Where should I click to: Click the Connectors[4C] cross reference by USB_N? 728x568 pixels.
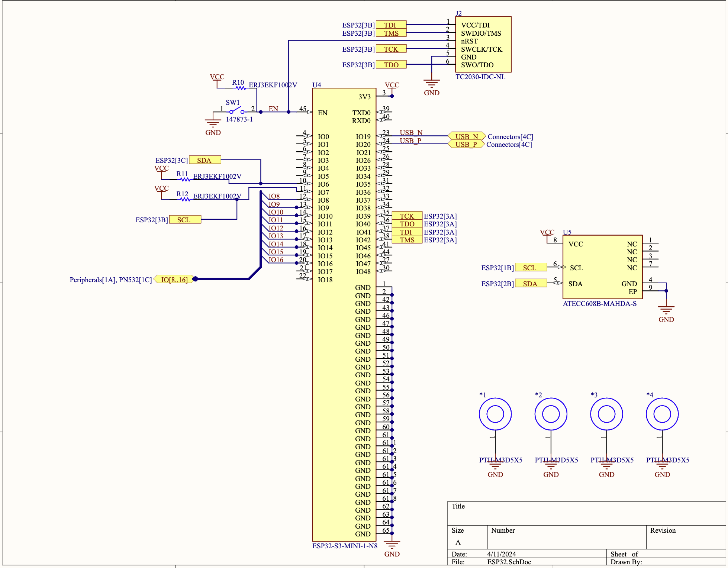510,136
